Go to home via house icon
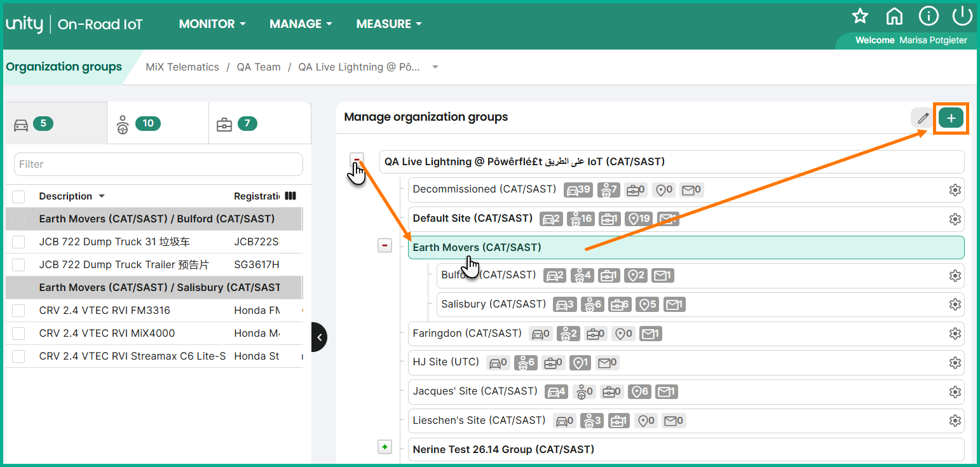980x467 pixels. pyautogui.click(x=894, y=16)
